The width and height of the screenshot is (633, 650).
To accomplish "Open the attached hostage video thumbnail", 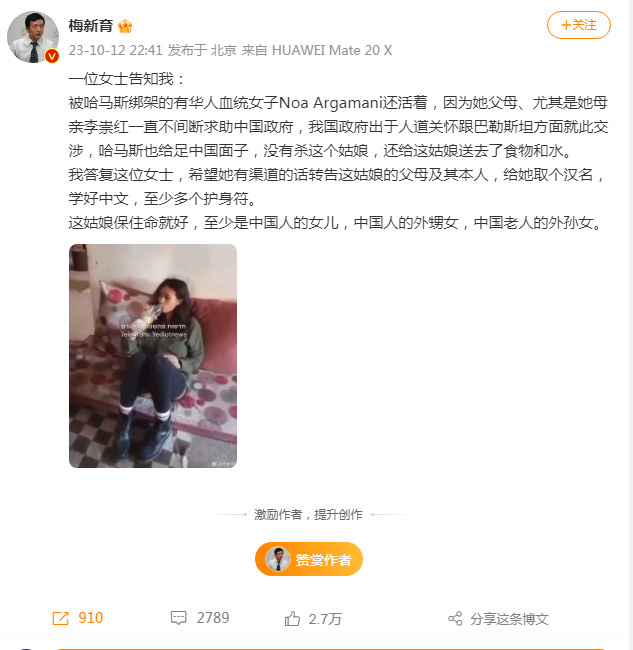I will click(x=153, y=356).
